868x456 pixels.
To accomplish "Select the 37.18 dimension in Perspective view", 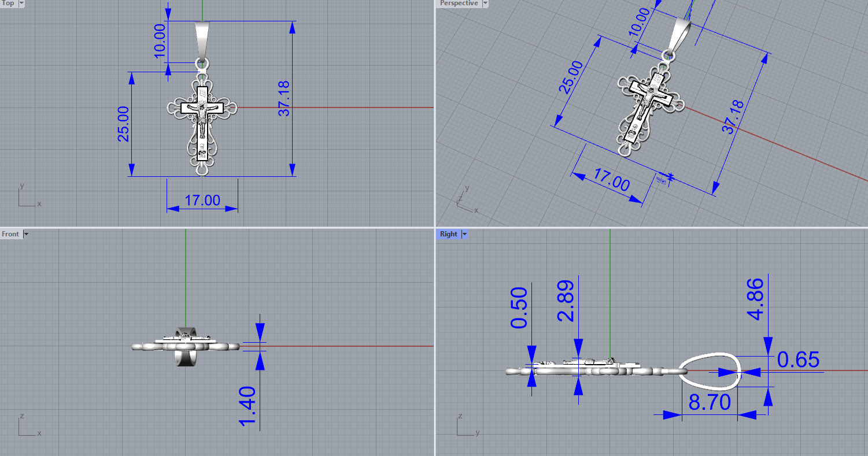I will [x=733, y=117].
